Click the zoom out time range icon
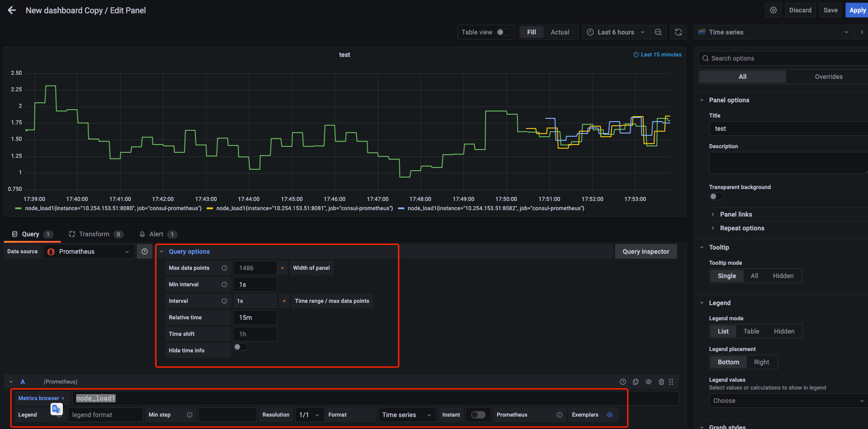Image resolution: width=868 pixels, height=429 pixels. [658, 32]
